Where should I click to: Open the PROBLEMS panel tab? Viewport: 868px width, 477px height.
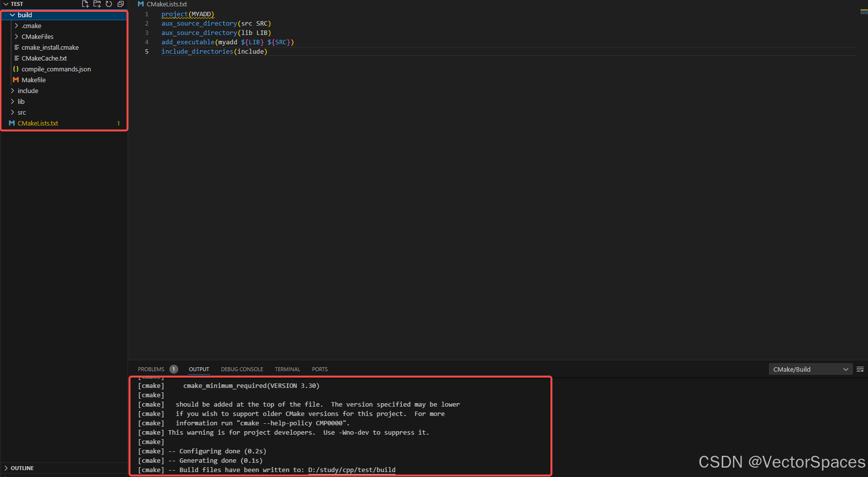151,369
